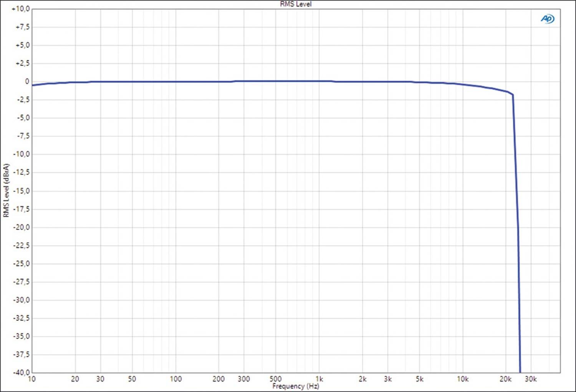Click the '-35,0' y-axis value

21,336
